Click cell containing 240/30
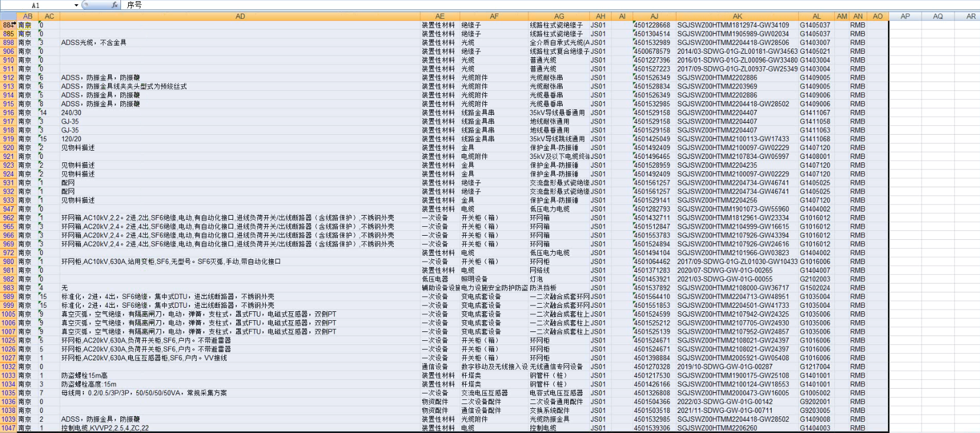 [71, 113]
